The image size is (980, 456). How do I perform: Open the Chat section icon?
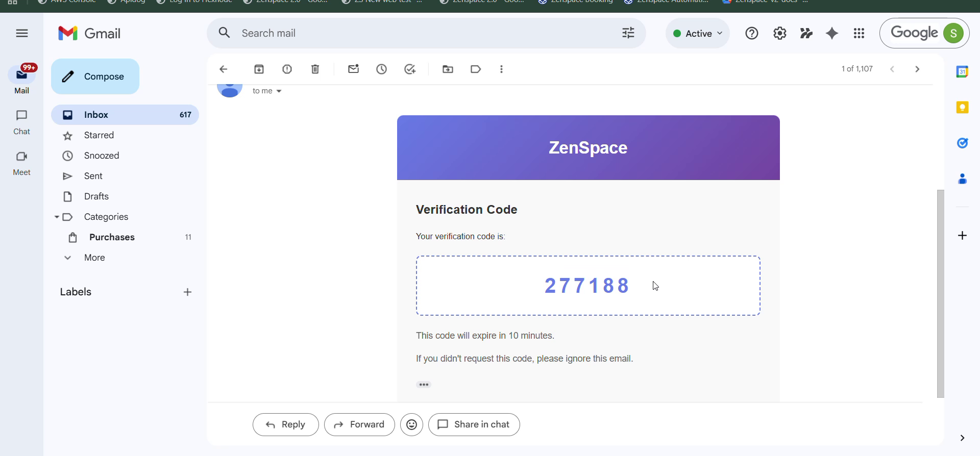pos(21,115)
